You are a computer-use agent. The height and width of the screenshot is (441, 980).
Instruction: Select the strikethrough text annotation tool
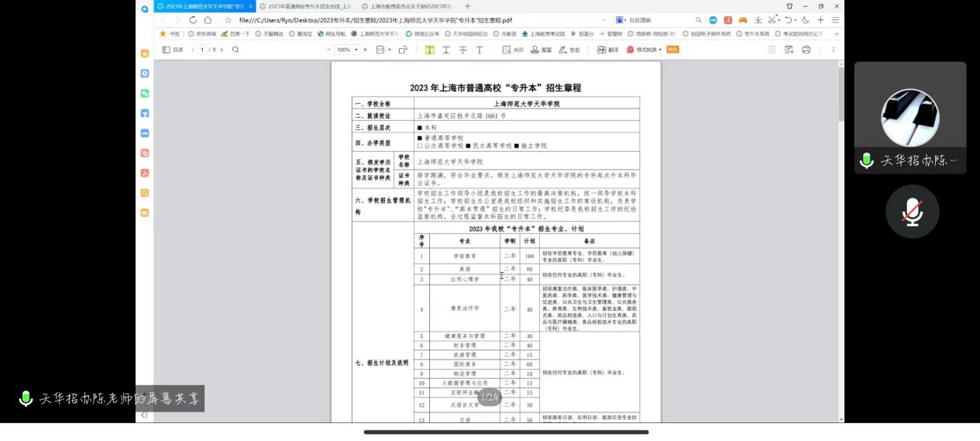(462, 50)
